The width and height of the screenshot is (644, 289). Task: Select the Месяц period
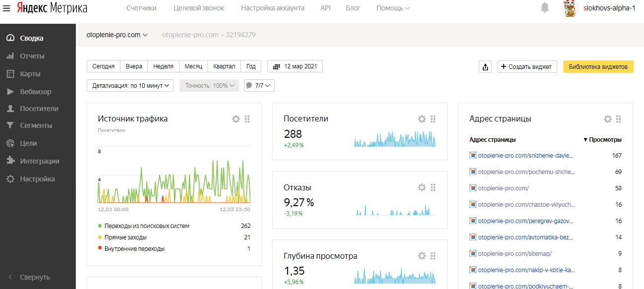[193, 66]
